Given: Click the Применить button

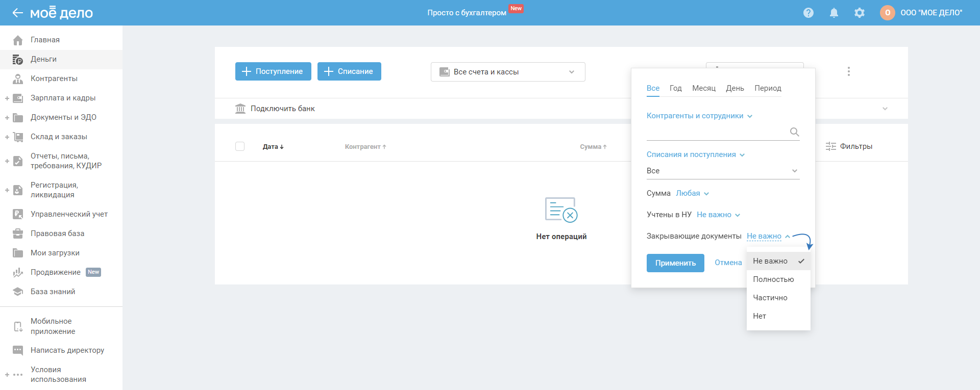Looking at the screenshot, I should tap(675, 263).
